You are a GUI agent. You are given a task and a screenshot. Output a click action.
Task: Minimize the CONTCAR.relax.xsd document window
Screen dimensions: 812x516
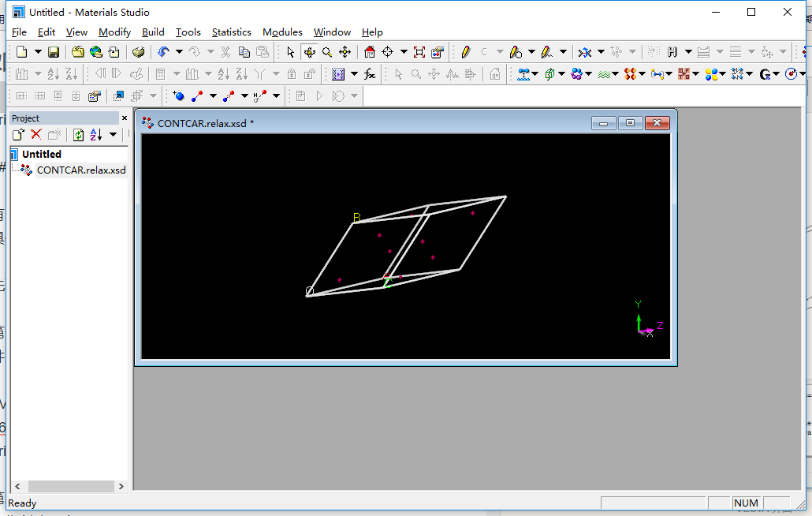(603, 123)
